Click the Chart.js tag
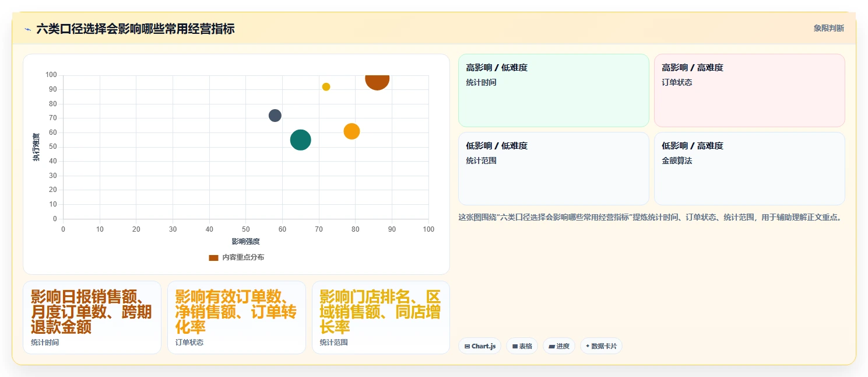This screenshot has height=377, width=868. [480, 346]
